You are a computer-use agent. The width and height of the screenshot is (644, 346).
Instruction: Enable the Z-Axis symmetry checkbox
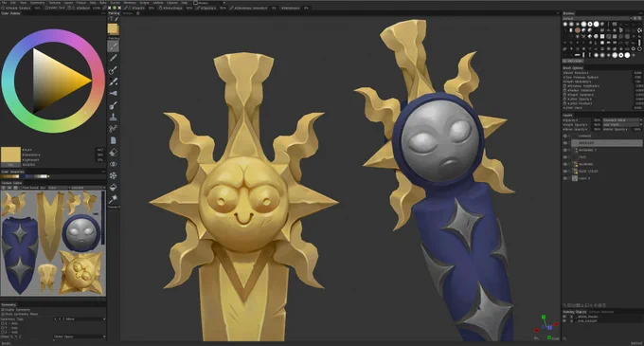click(x=3, y=332)
